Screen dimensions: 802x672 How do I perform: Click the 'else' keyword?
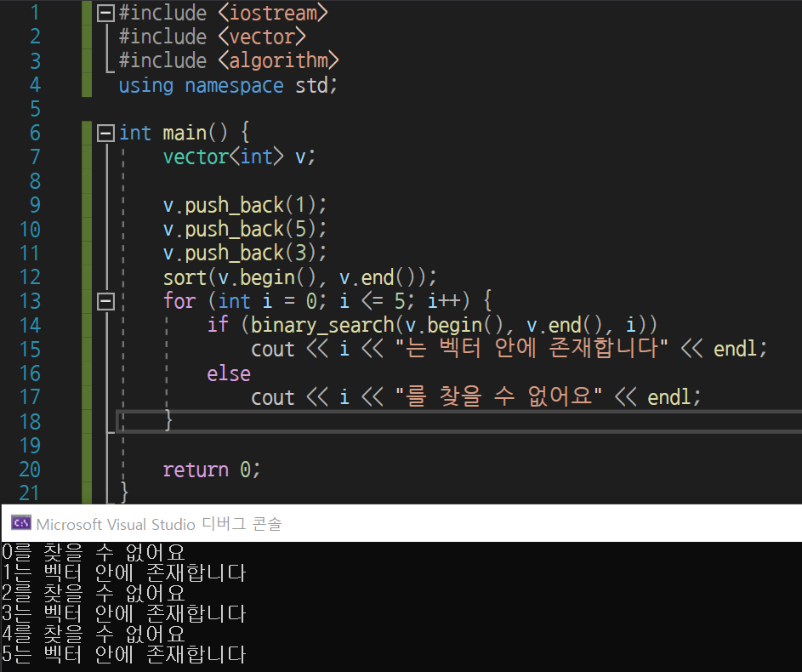coord(229,373)
